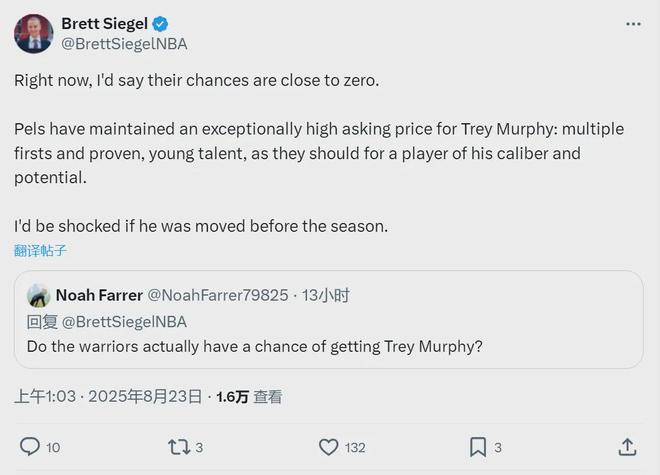
Task: Click the post date 2025年8月23日
Action: pyautogui.click(x=145, y=397)
